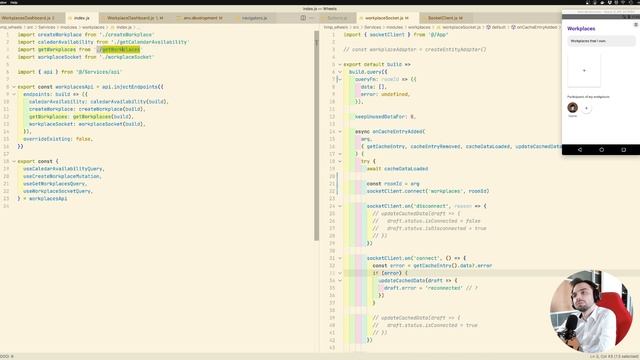Image resolution: width=640 pixels, height=360 pixels.
Task: Collapse the export default build block
Action: click(x=340, y=64)
